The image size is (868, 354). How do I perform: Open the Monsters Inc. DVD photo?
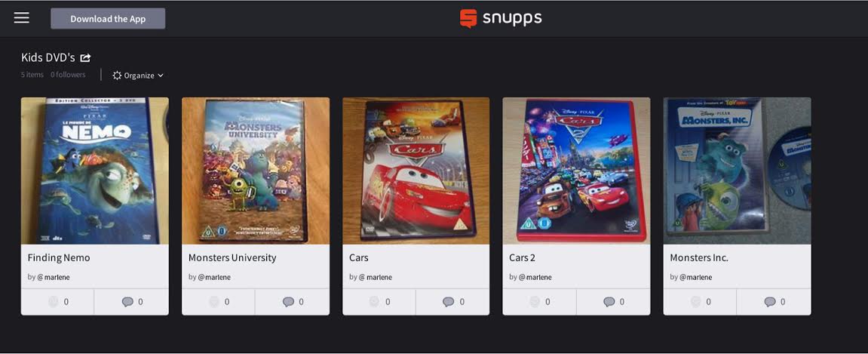(738, 171)
